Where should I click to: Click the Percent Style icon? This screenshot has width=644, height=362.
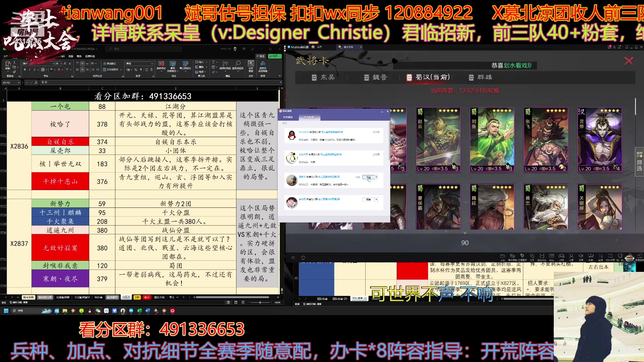pyautogui.click(x=136, y=69)
